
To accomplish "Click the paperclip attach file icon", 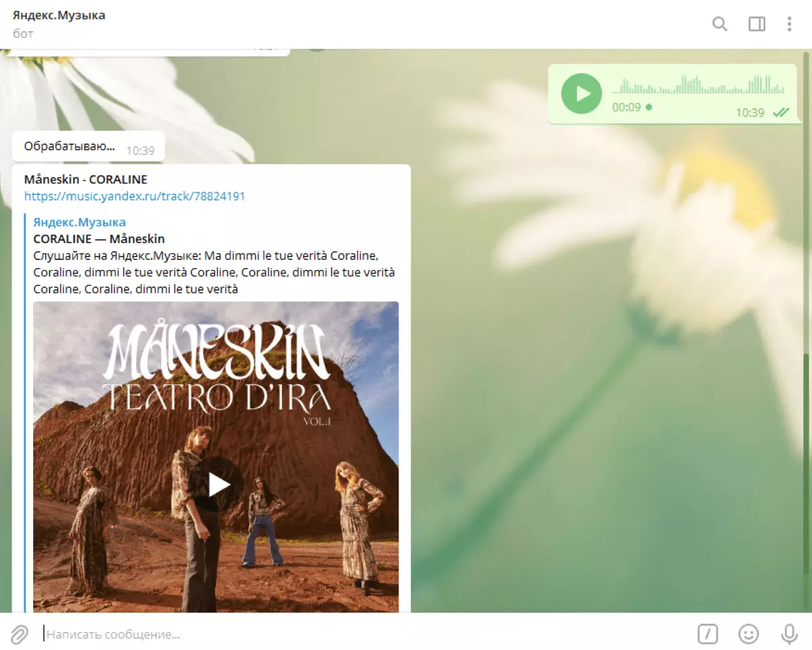I will pyautogui.click(x=20, y=634).
